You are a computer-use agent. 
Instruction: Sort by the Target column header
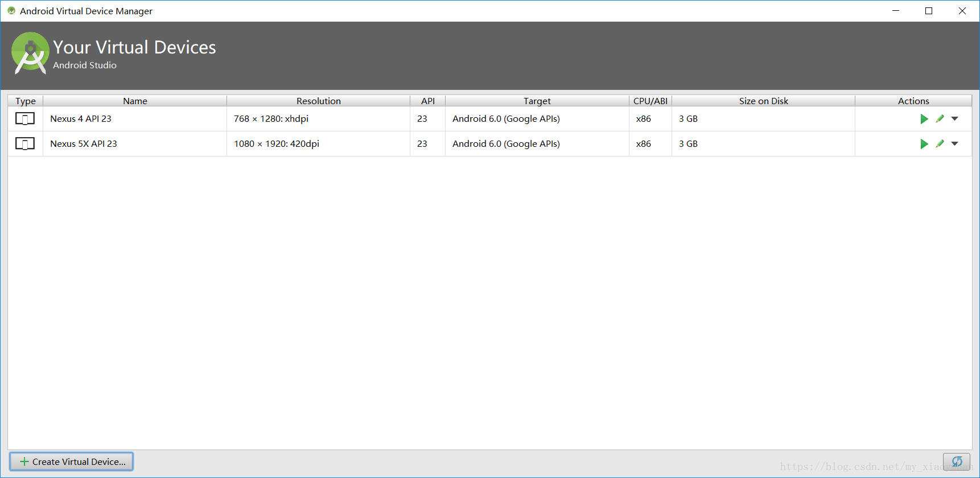point(537,101)
